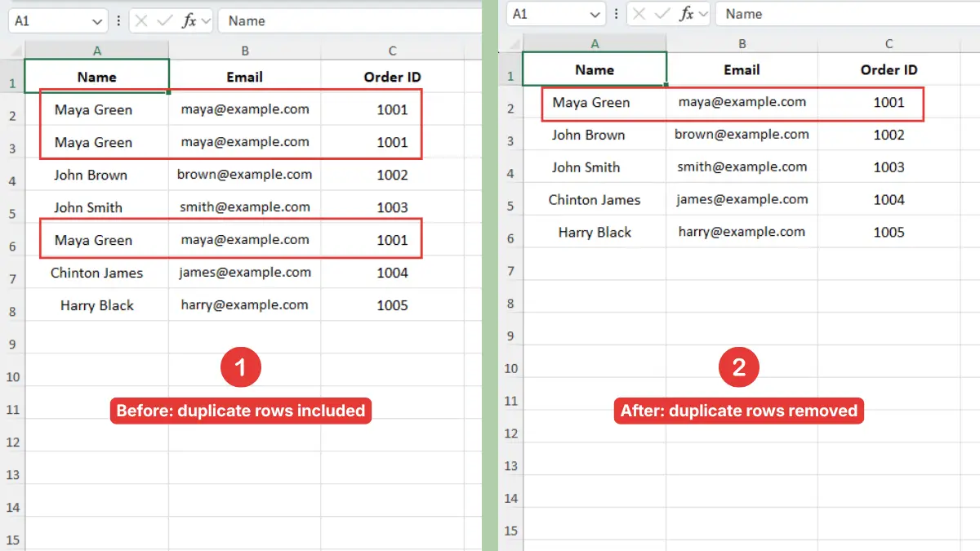Click the Select All corner triangle in left worksheet
The image size is (980, 551).
coord(17,52)
